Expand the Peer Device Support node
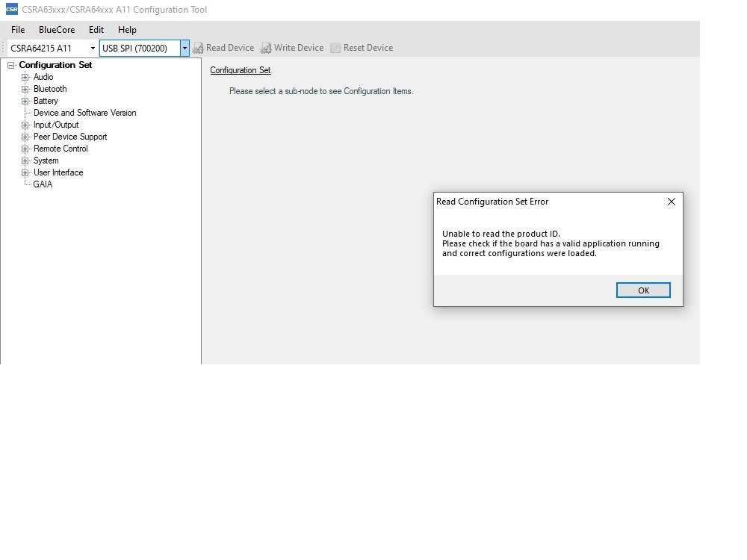The height and width of the screenshot is (560, 747). coord(25,137)
